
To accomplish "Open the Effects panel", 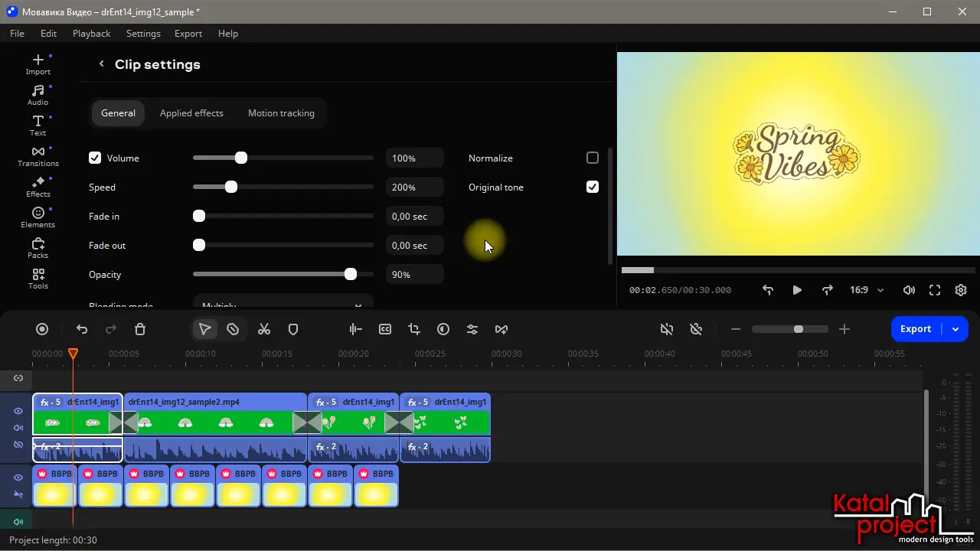I will [x=38, y=187].
